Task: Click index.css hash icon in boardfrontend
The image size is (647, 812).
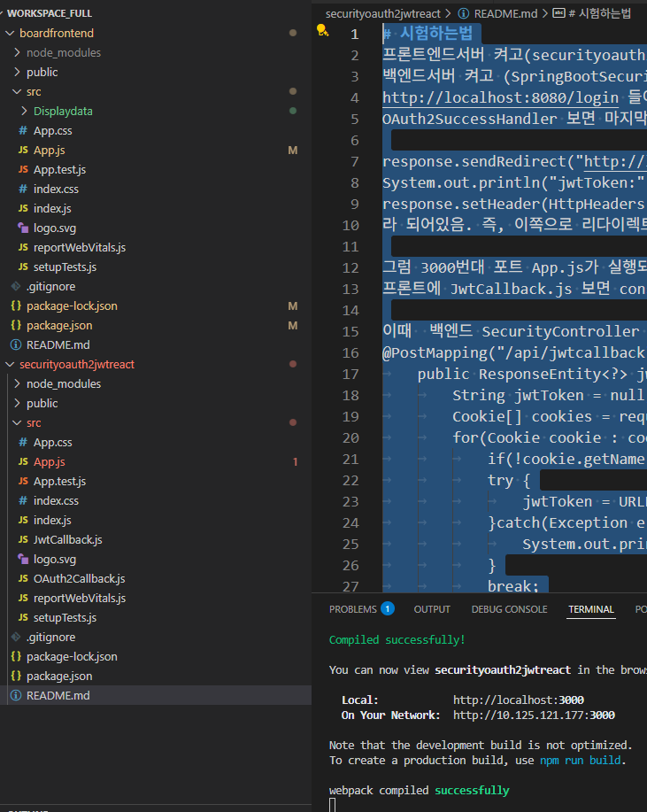Action: pyautogui.click(x=23, y=189)
